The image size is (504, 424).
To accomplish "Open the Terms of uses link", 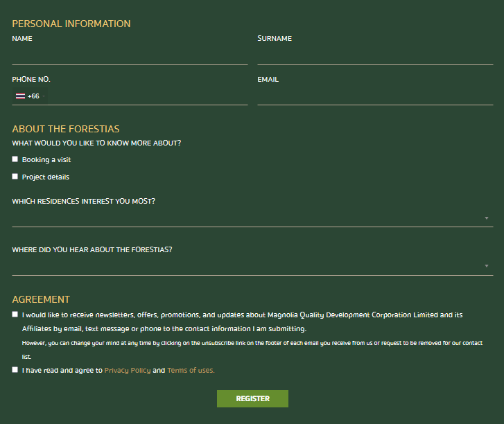I will click(191, 371).
